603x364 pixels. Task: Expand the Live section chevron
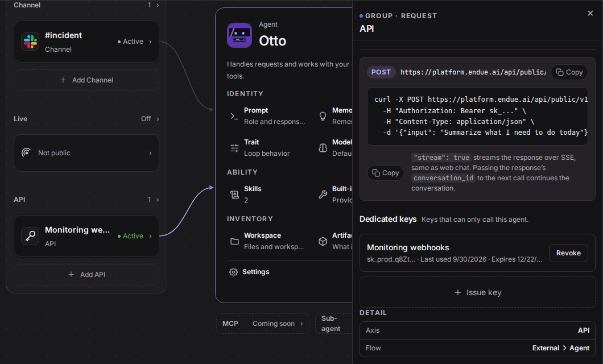click(x=158, y=119)
